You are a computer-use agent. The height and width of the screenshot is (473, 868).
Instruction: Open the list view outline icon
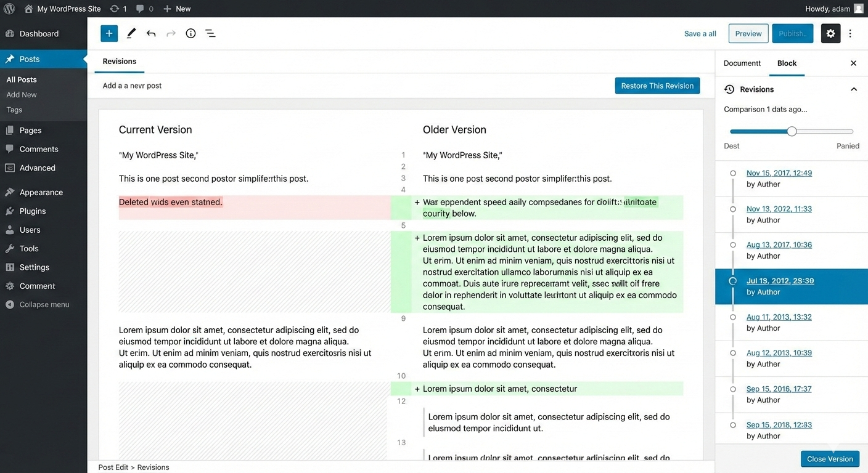coord(210,33)
